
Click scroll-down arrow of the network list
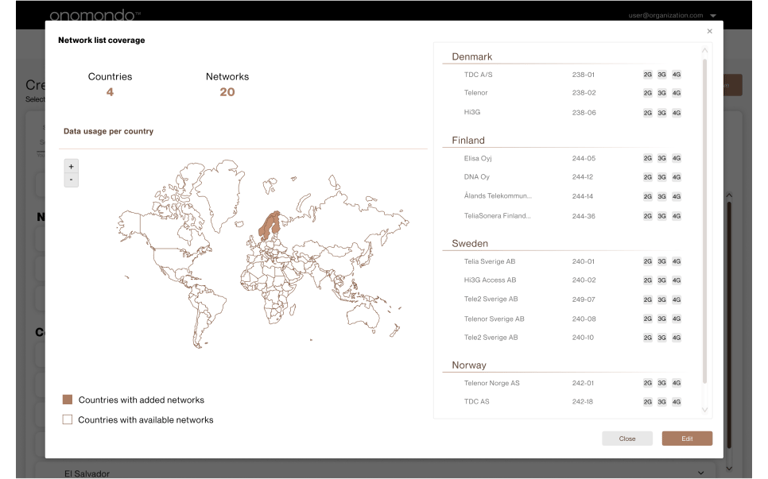coord(704,410)
